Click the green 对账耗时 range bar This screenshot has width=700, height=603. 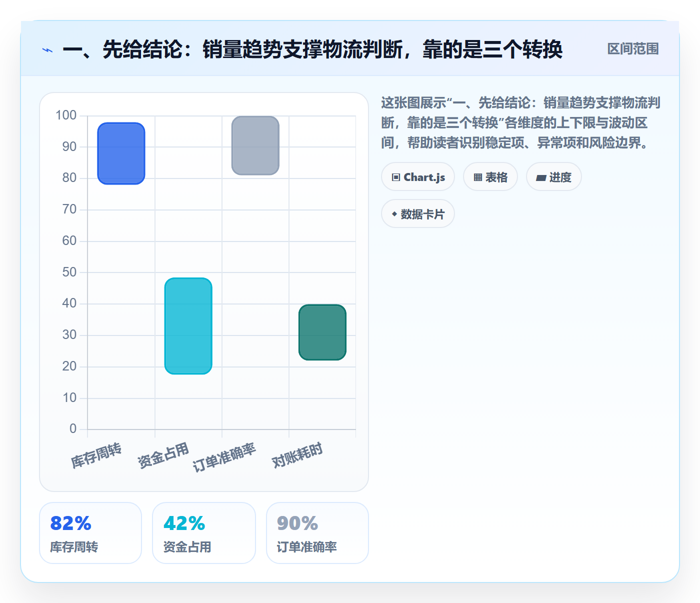coord(322,332)
